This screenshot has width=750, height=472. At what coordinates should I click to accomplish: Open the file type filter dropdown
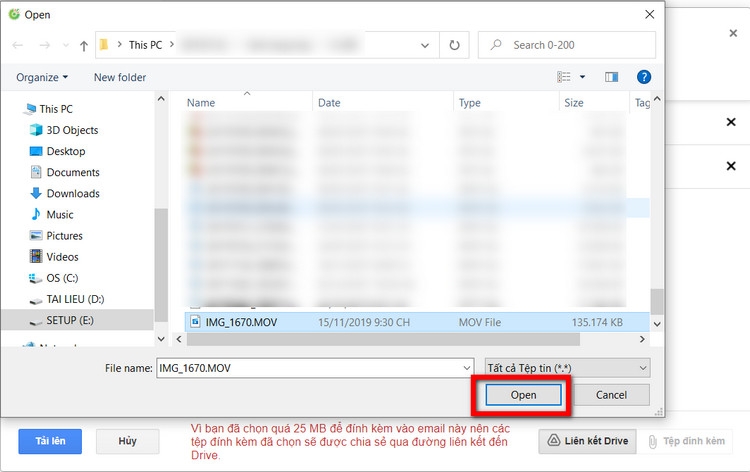[x=567, y=368]
